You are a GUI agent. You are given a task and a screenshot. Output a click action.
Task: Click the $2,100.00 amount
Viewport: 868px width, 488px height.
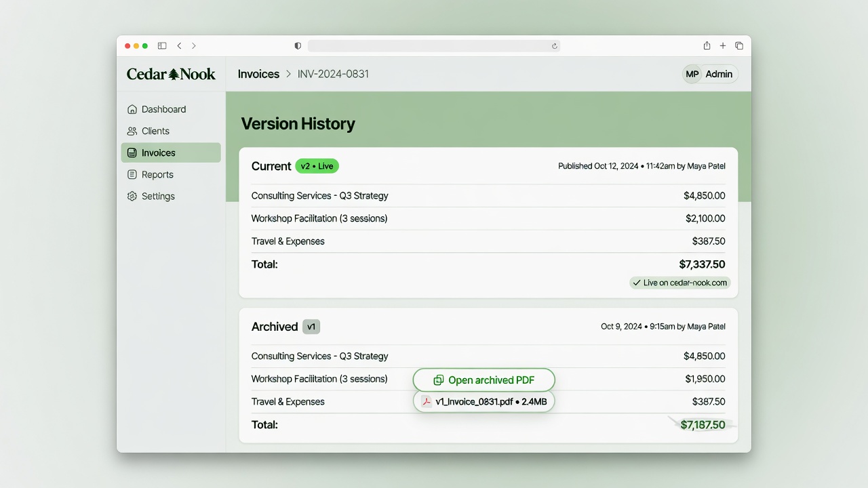point(705,218)
